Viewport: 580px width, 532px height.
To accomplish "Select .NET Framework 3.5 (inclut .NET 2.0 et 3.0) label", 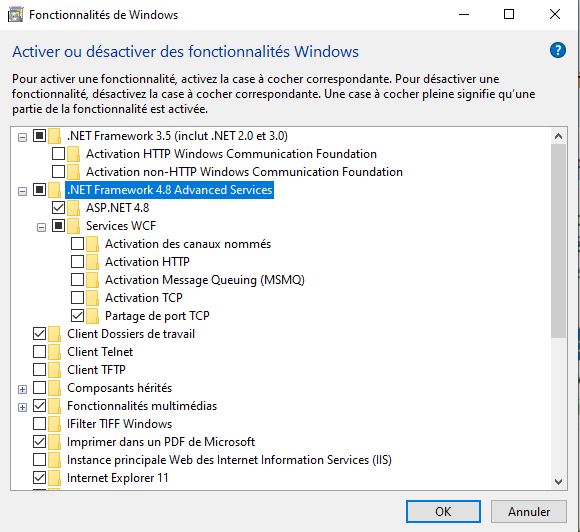I will point(177,136).
